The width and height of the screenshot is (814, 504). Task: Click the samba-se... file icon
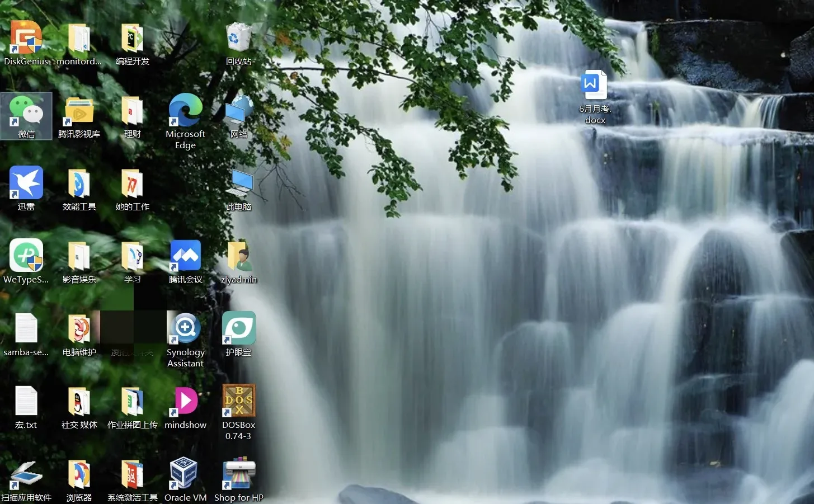coord(26,328)
